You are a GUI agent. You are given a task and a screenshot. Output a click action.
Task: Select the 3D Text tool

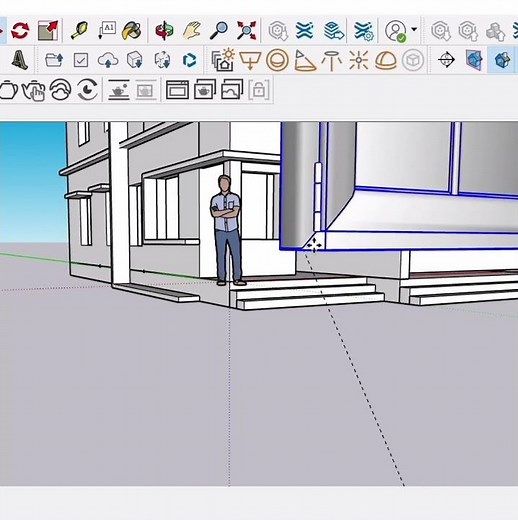pos(19,60)
